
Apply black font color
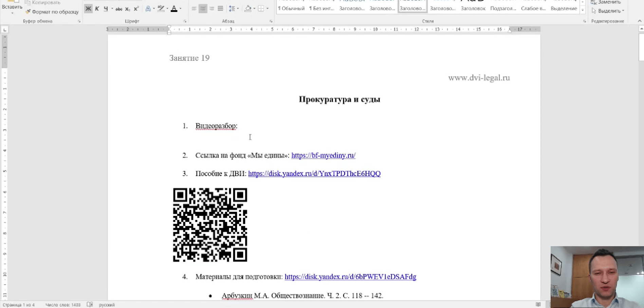tap(174, 9)
